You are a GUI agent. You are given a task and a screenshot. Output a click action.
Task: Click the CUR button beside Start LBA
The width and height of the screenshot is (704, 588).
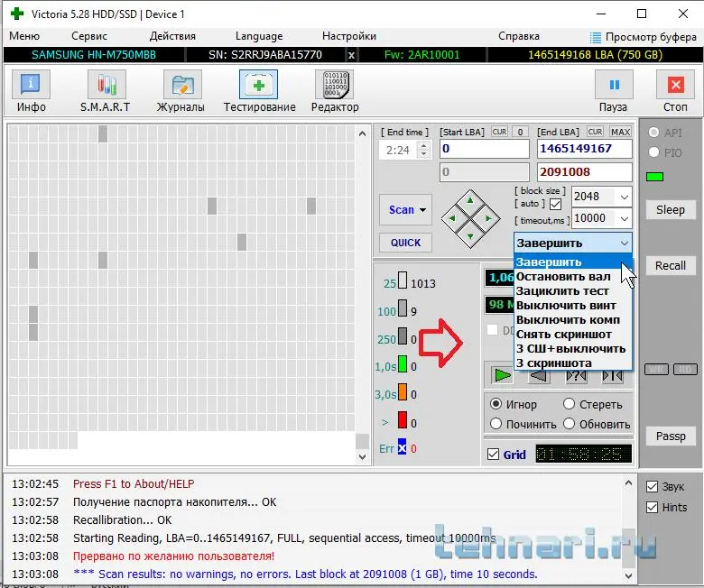coord(499,132)
